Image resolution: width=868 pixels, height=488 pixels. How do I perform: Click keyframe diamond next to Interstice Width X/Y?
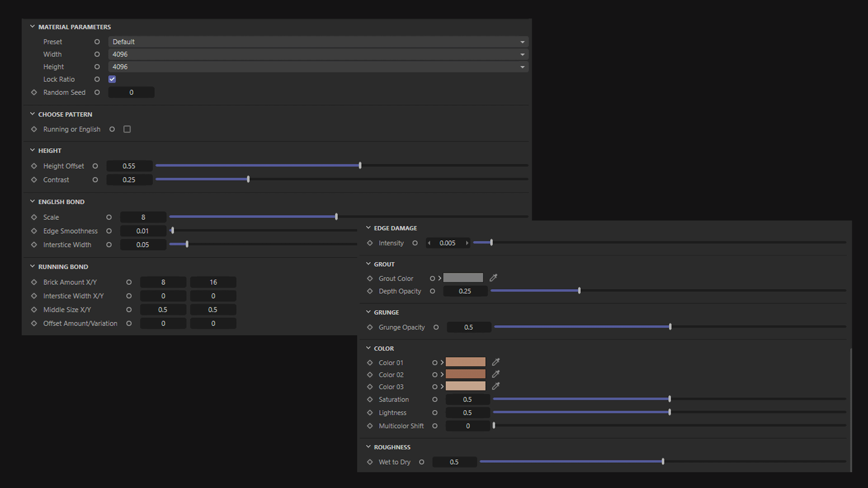[x=34, y=296]
